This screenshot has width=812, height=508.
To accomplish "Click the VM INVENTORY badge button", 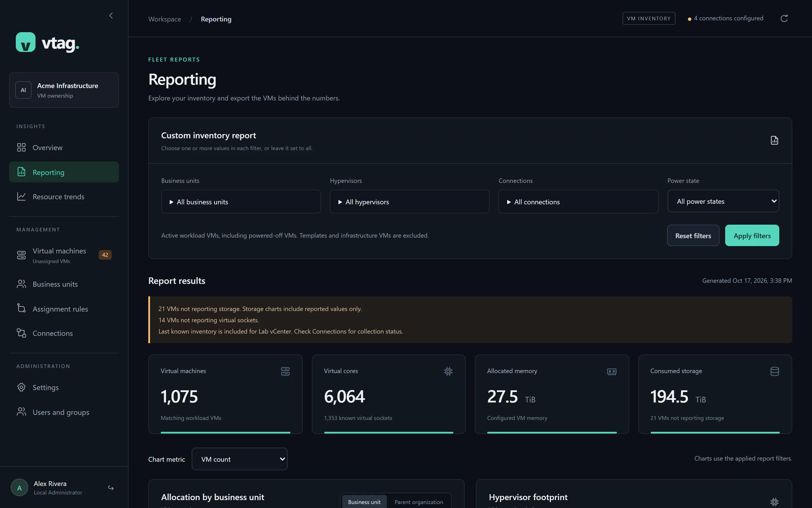I will (649, 18).
